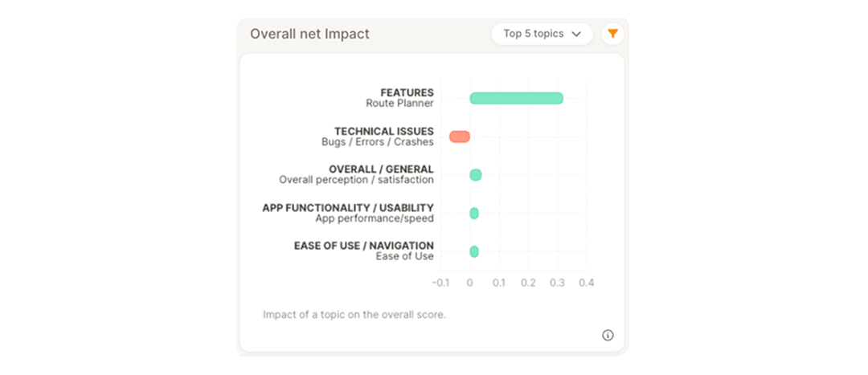Click the OVERALL / GENERAL topic label

[381, 169]
